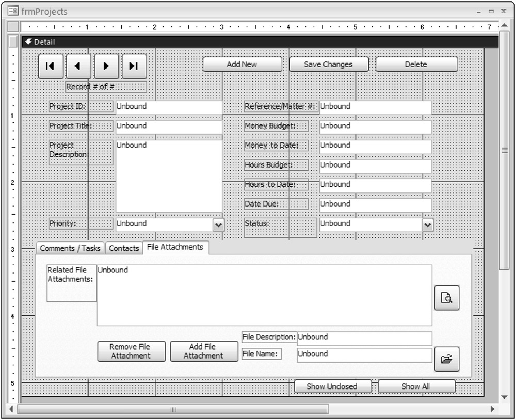Click the horizontal scrollbar thumb
The height and width of the screenshot is (420, 516).
click(x=173, y=409)
